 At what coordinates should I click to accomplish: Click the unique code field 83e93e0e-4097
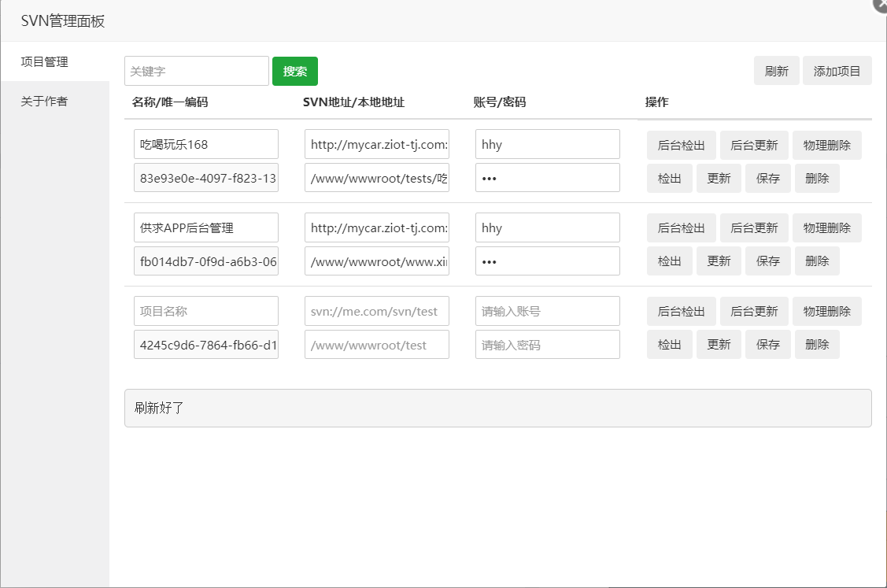pyautogui.click(x=206, y=178)
